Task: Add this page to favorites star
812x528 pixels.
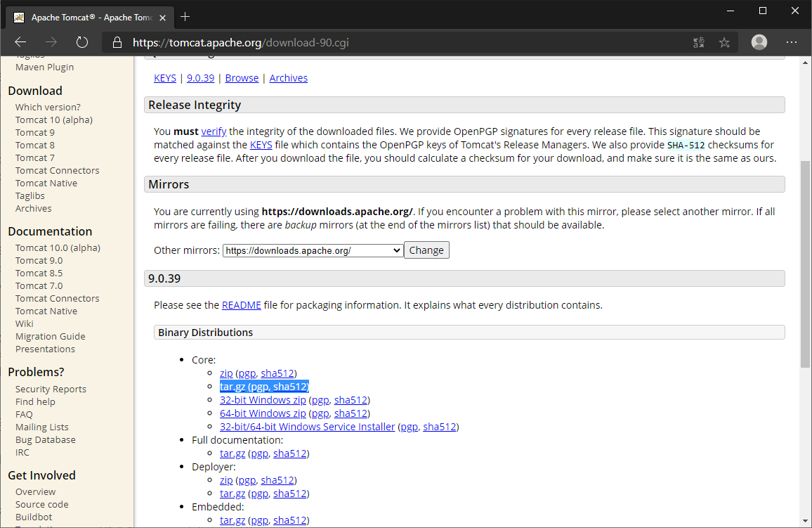Action: tap(724, 42)
